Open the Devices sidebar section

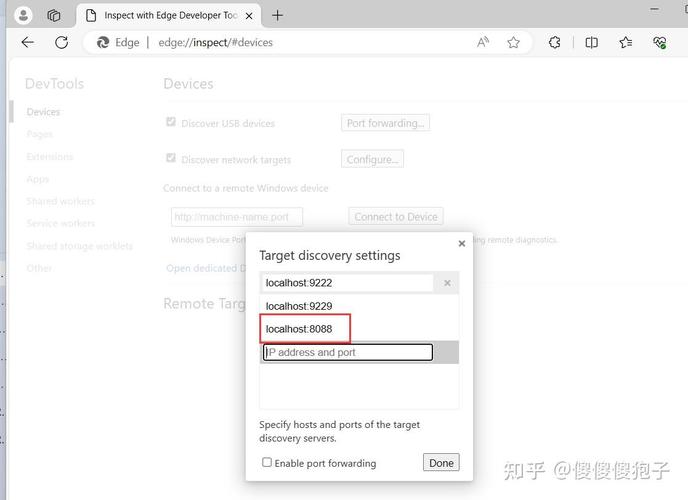(43, 112)
